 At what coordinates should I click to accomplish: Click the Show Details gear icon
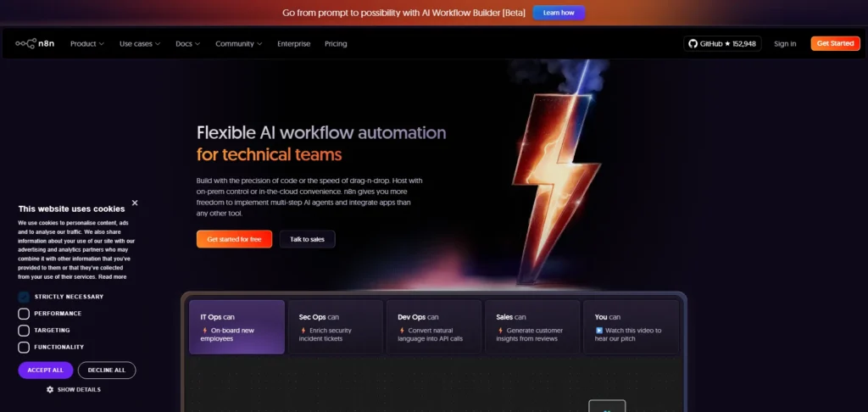pos(50,389)
